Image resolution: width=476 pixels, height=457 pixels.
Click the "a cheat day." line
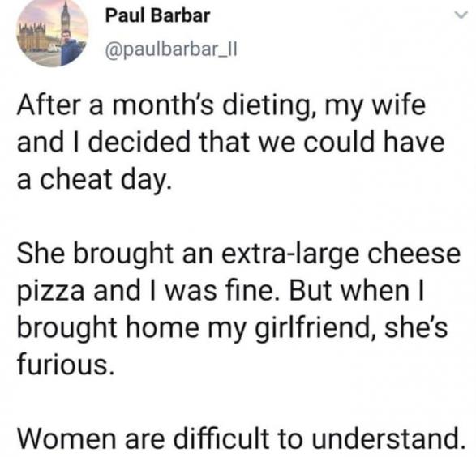point(94,180)
